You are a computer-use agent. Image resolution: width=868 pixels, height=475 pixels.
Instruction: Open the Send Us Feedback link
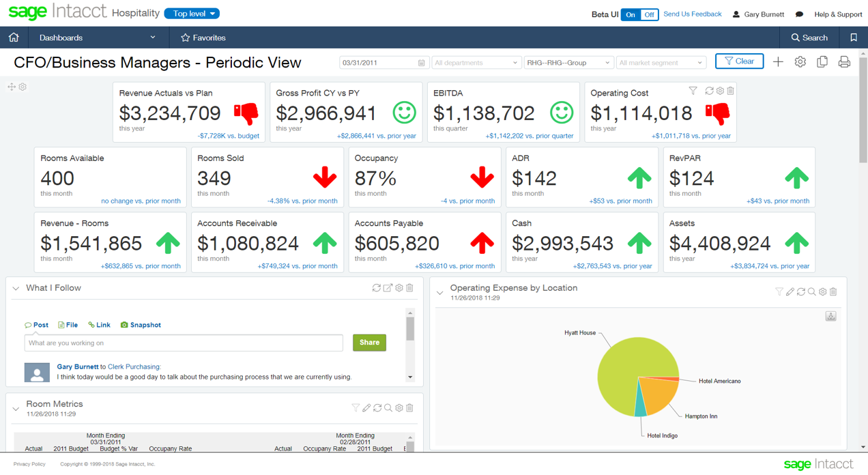pyautogui.click(x=692, y=14)
